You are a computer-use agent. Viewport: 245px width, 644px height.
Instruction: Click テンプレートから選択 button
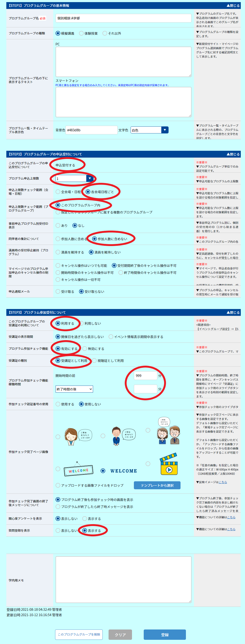coord(157,485)
